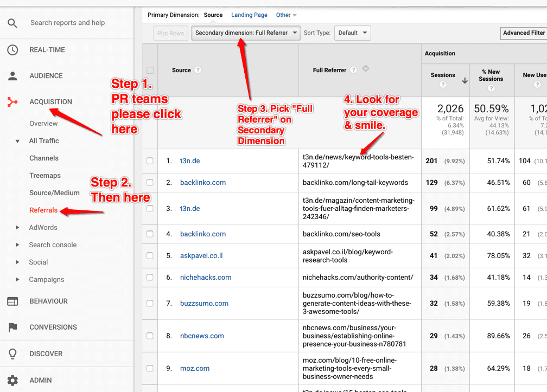Click the Audience person icon
This screenshot has height=392, width=547.
tap(12, 76)
